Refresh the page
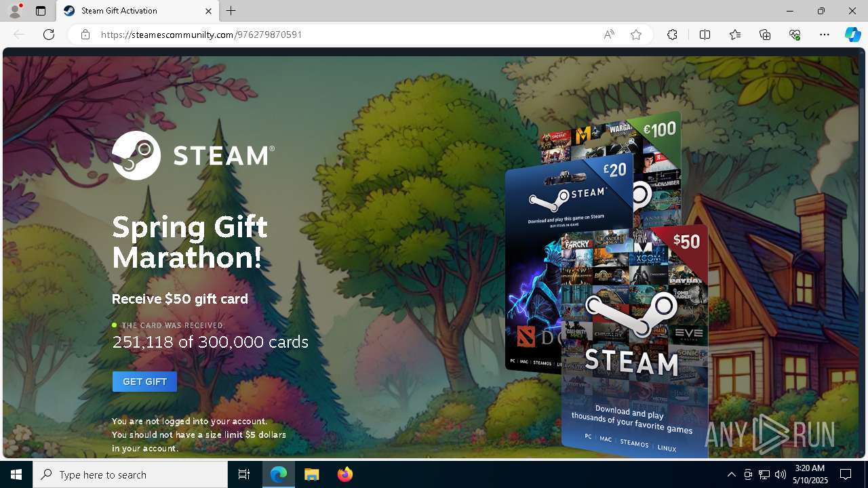The width and height of the screenshot is (868, 488). (x=49, y=35)
